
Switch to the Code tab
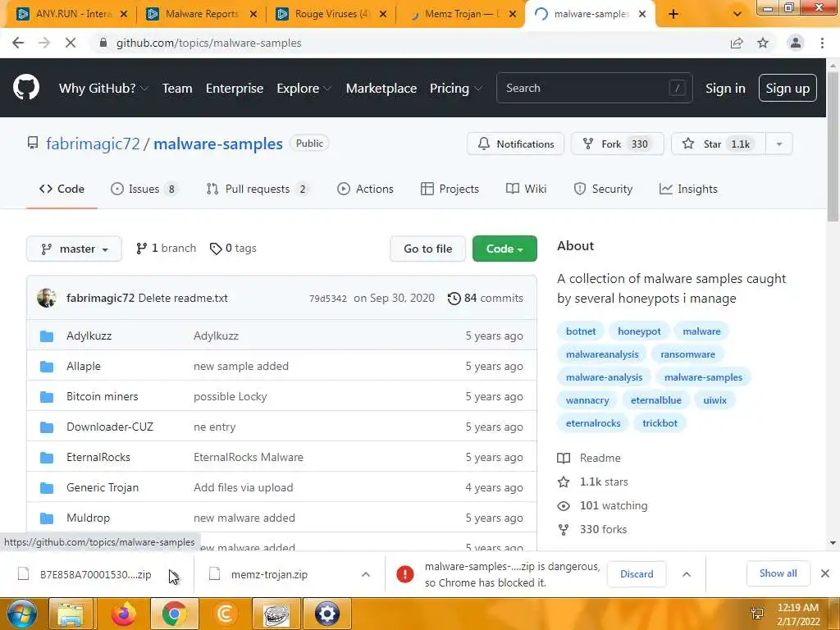click(62, 189)
